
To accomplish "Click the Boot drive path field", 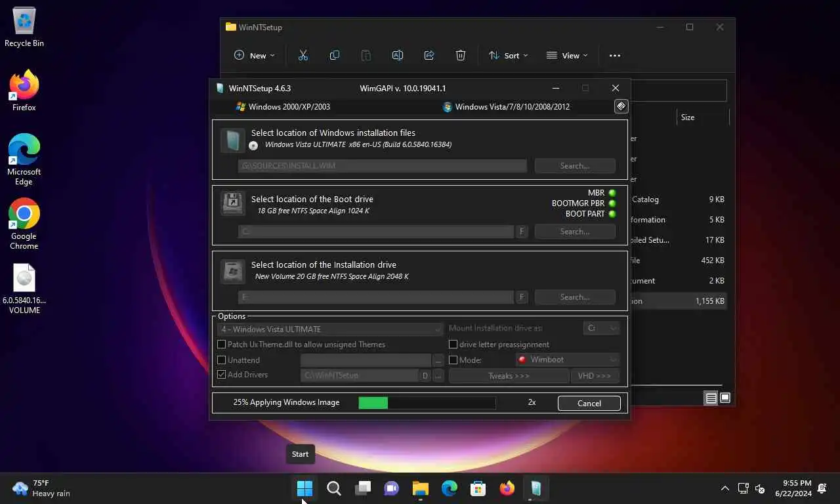I will tap(376, 232).
